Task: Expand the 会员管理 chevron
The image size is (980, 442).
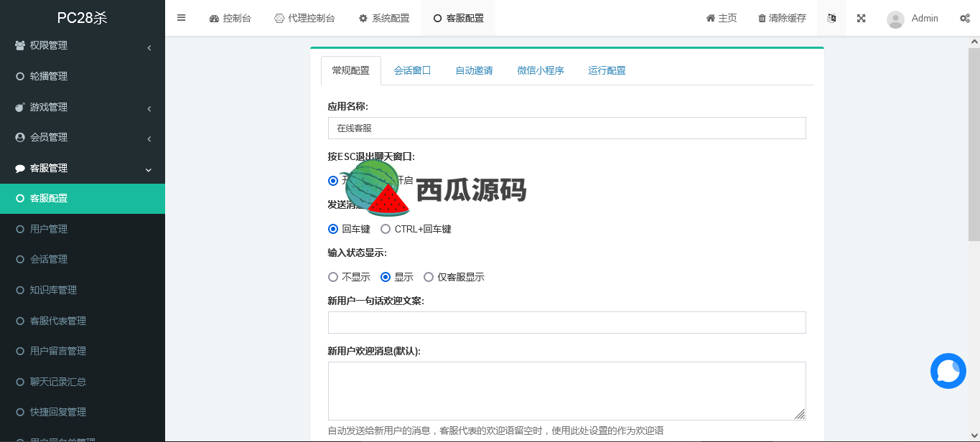Action: point(149,138)
